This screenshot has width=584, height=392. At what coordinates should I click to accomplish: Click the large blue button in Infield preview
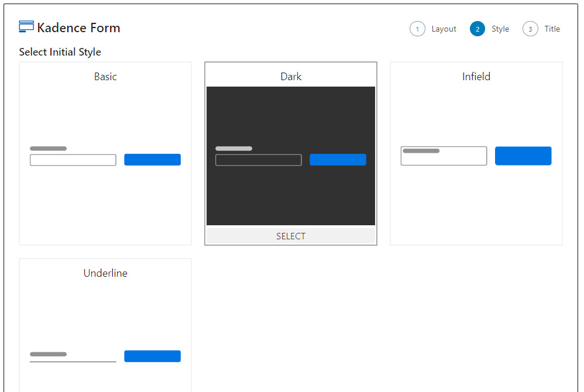(x=523, y=156)
